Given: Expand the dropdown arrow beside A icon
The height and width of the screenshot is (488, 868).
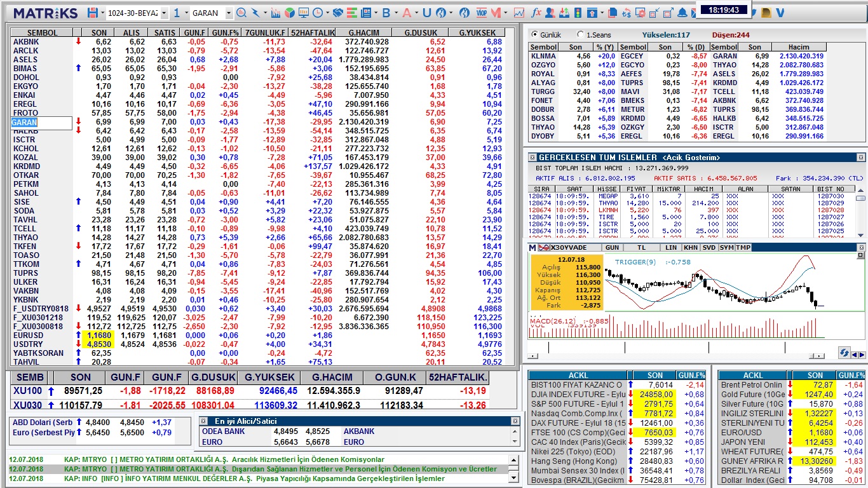Looking at the screenshot, I should tap(416, 13).
